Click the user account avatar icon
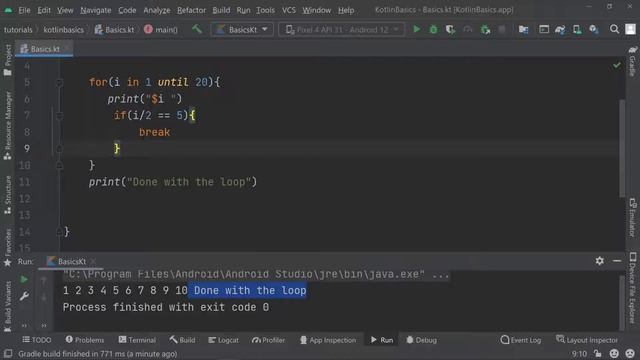 click(x=631, y=29)
